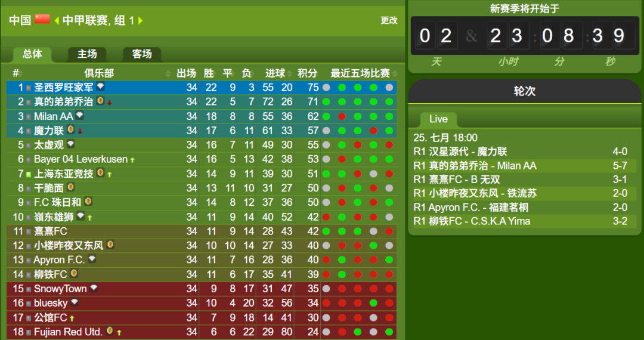Switch to the 主场 tab

point(87,54)
